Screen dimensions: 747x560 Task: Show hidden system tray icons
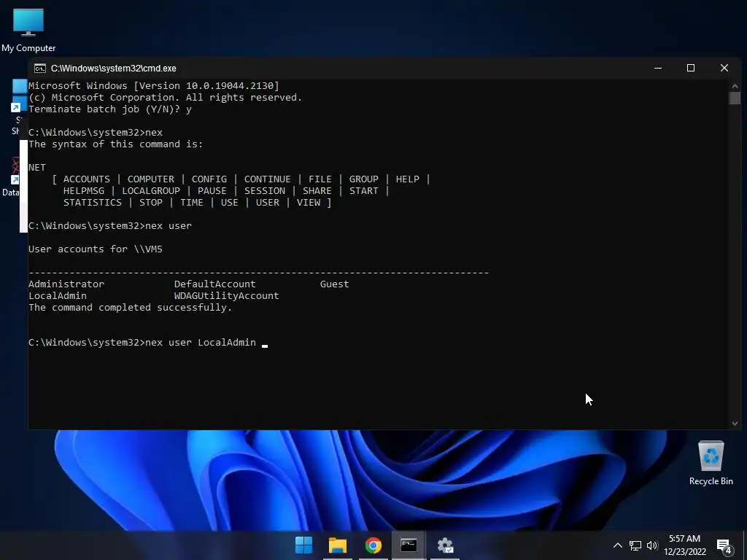pos(617,545)
